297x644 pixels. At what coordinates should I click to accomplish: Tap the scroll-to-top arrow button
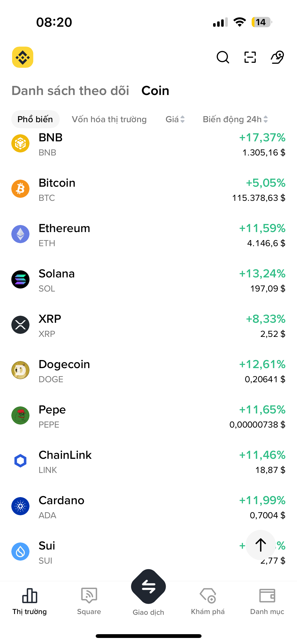click(x=260, y=545)
